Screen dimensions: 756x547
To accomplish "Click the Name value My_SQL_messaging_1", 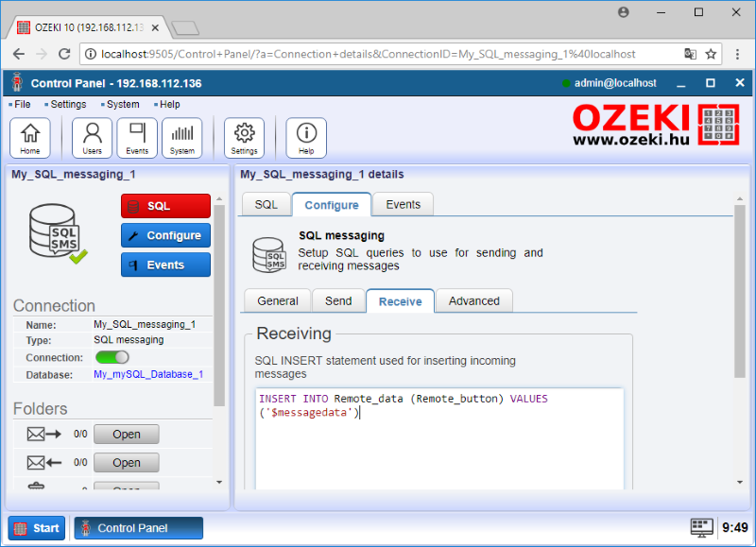I will (145, 324).
